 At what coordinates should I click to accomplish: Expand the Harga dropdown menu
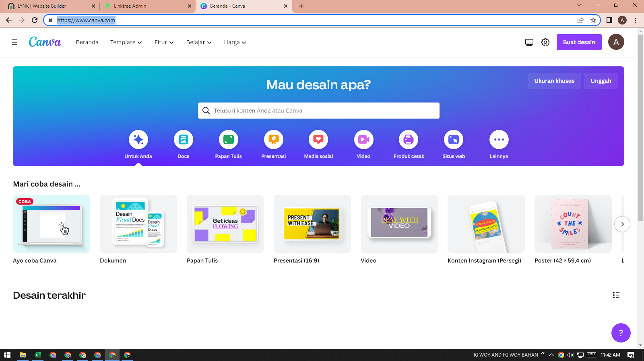point(235,42)
